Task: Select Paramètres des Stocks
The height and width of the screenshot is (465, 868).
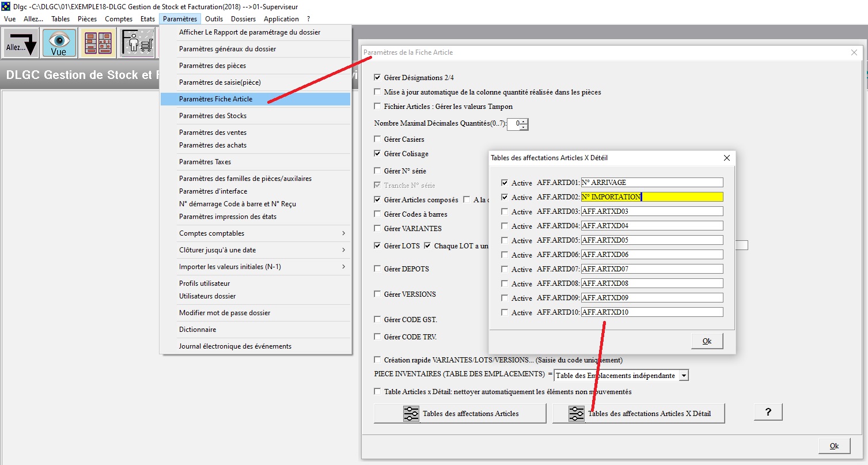Action: [x=256, y=116]
